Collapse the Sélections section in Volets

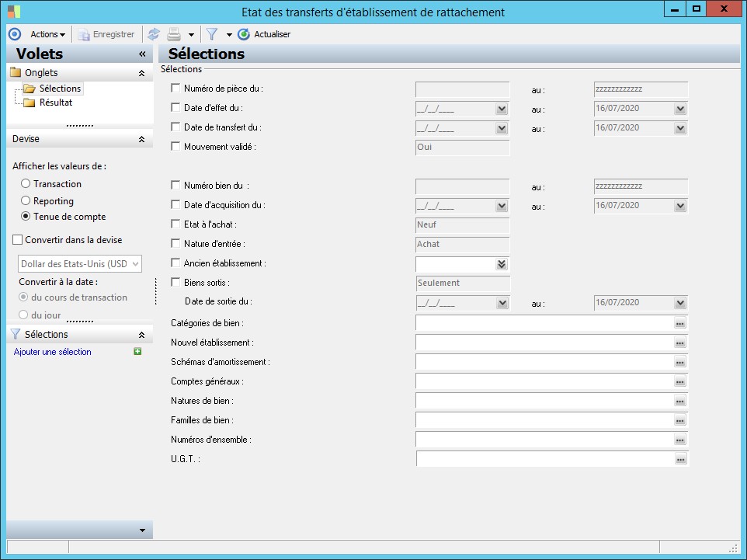pos(141,335)
